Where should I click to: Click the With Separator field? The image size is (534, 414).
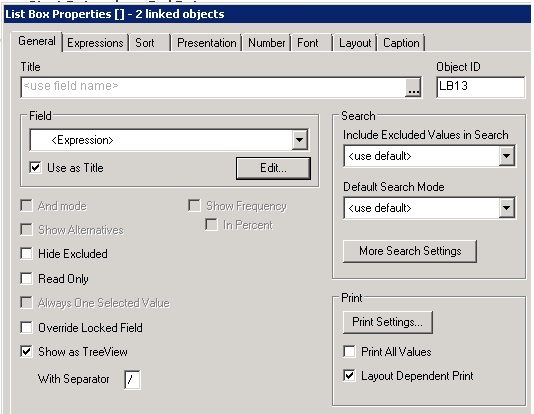tap(132, 379)
